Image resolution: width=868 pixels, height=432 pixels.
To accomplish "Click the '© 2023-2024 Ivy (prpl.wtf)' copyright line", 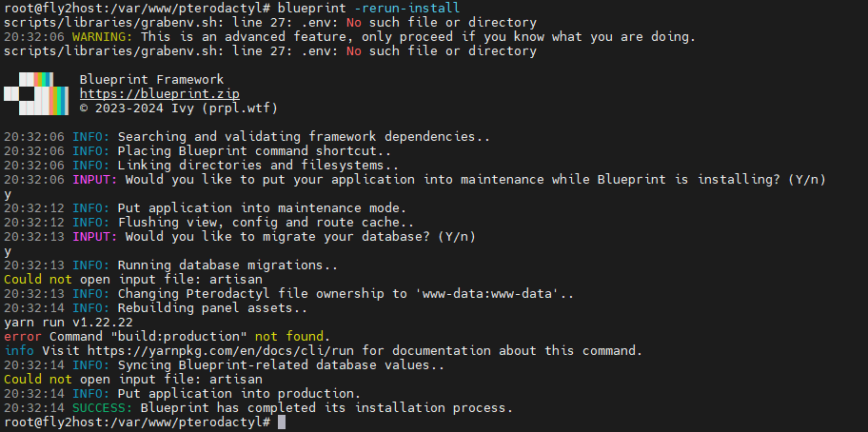I will click(x=178, y=108).
